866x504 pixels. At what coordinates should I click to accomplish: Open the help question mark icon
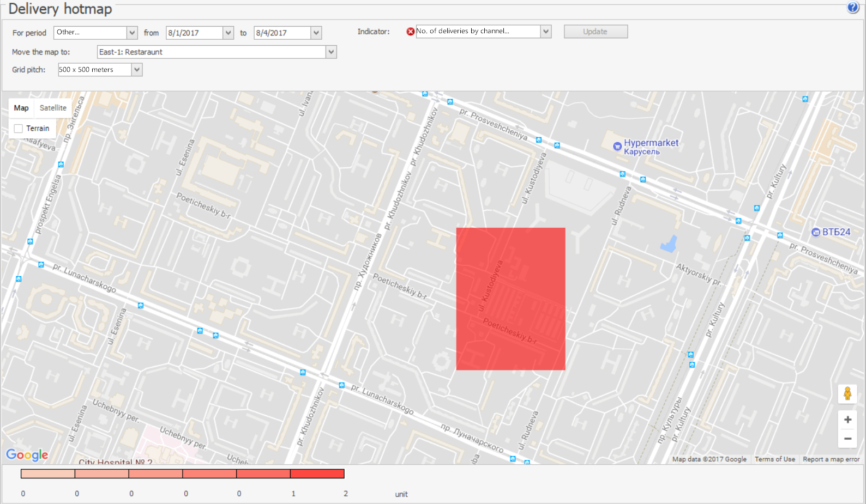point(853,8)
